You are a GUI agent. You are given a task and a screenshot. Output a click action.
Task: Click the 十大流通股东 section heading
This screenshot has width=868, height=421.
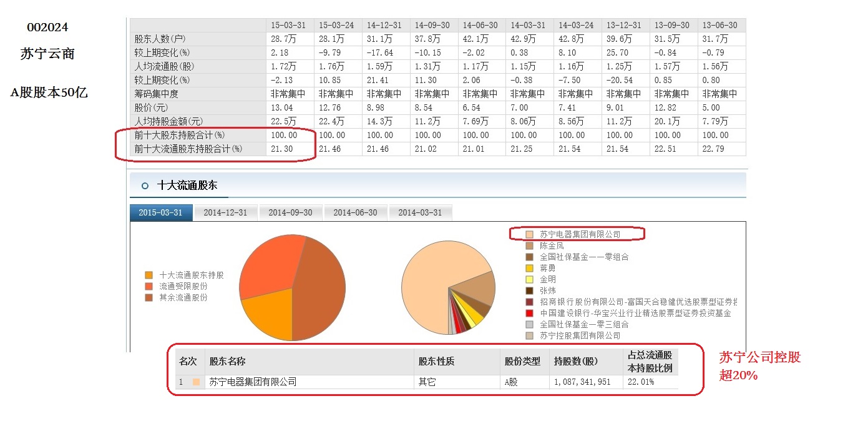click(187, 186)
